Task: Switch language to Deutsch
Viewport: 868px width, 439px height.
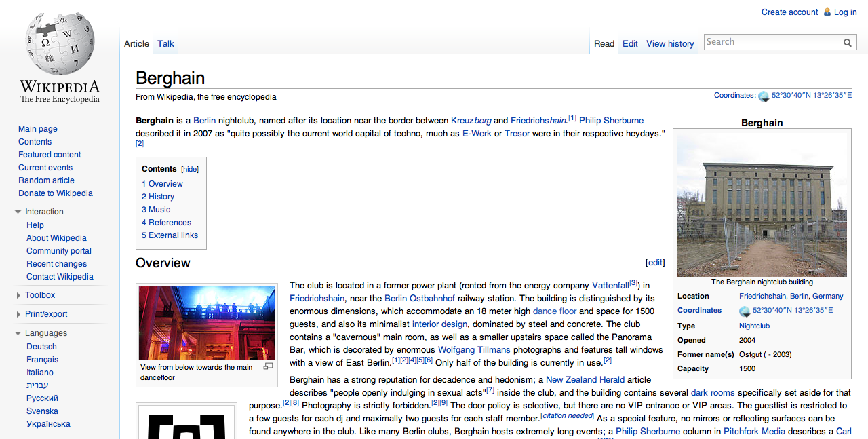Action: point(41,347)
